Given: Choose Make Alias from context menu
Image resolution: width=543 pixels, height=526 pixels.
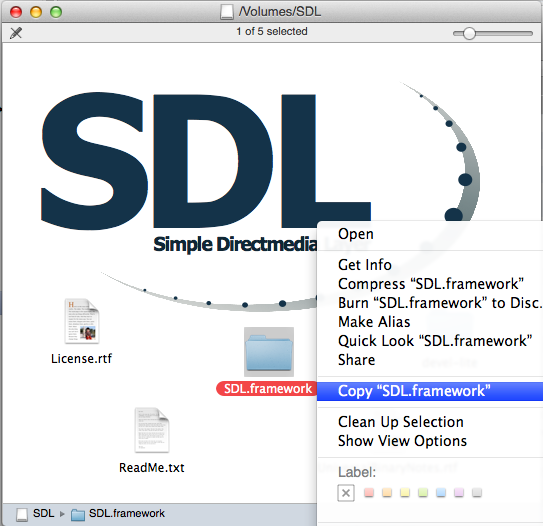Looking at the screenshot, I should point(430,322).
